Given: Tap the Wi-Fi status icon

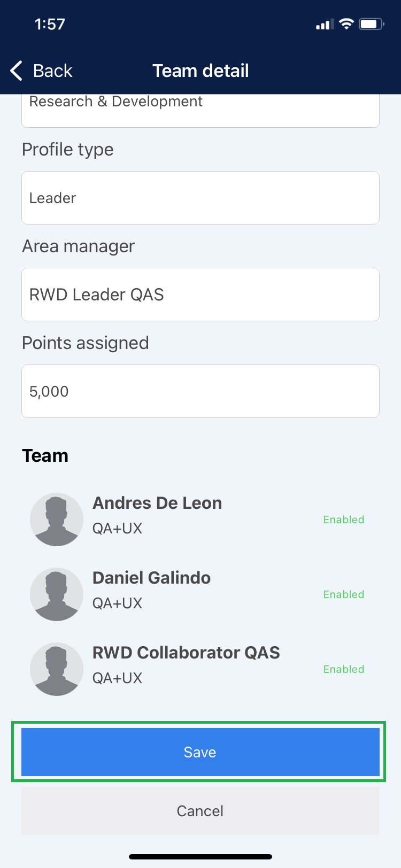Looking at the screenshot, I should click(346, 24).
